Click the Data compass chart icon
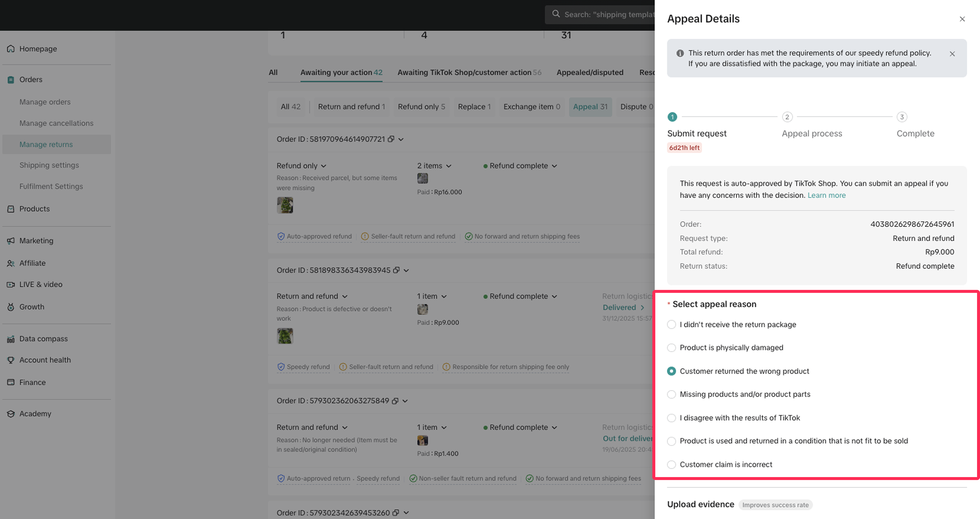Viewport: 980px width, 519px height. pos(11,339)
